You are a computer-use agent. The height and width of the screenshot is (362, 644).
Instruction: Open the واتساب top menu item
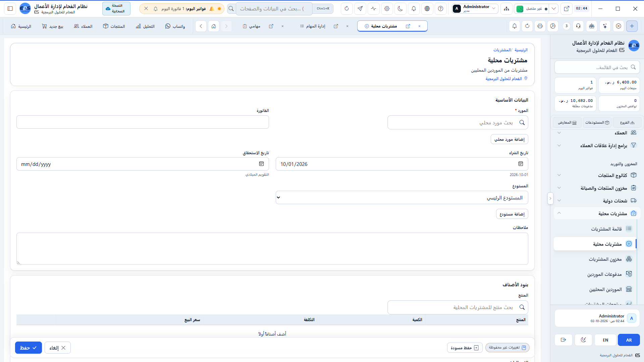[175, 26]
